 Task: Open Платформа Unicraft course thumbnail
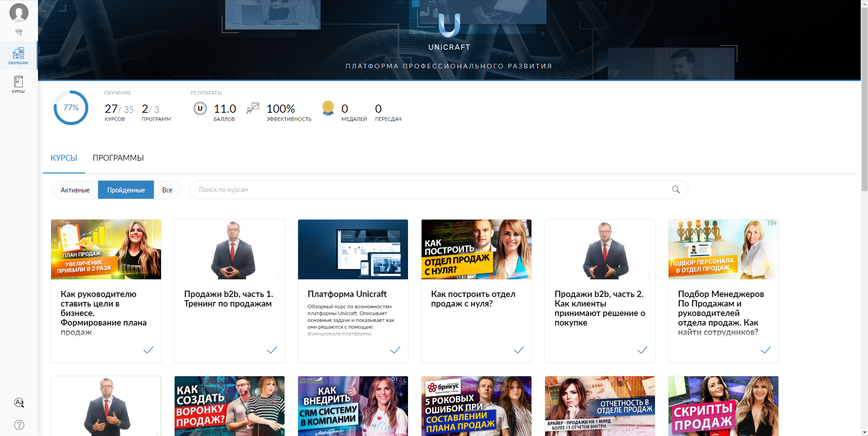(353, 249)
